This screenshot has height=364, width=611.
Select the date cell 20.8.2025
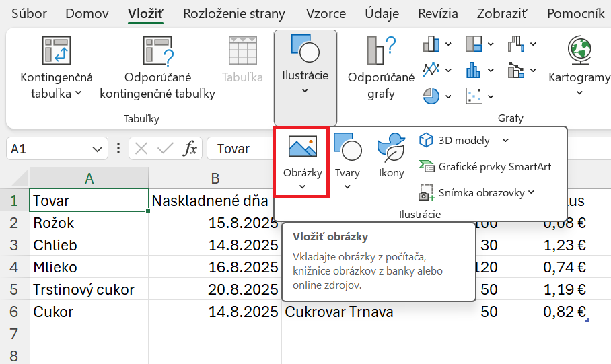(x=215, y=289)
